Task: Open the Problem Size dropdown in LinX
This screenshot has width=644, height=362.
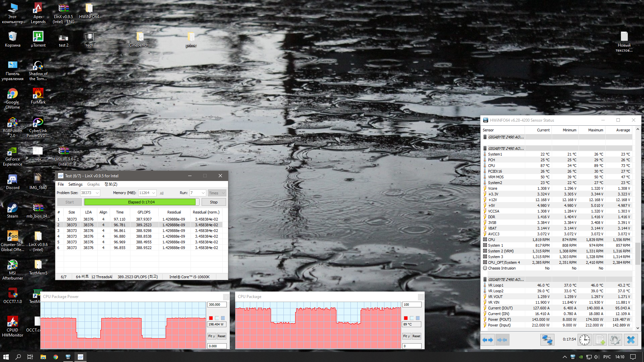Action: tap(97, 193)
